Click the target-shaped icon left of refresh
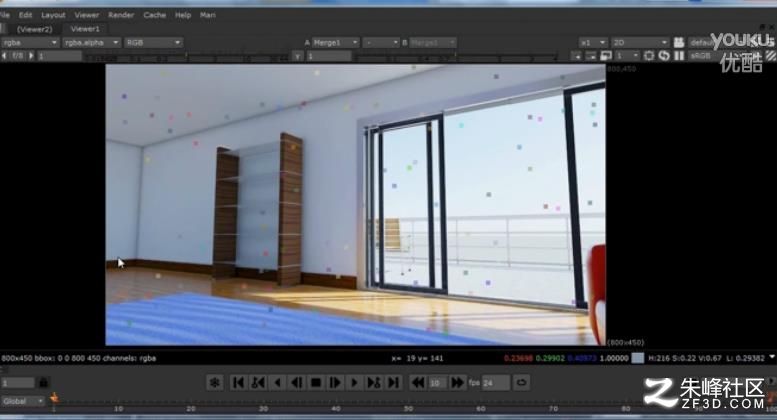This screenshot has height=420, width=777. 649,56
